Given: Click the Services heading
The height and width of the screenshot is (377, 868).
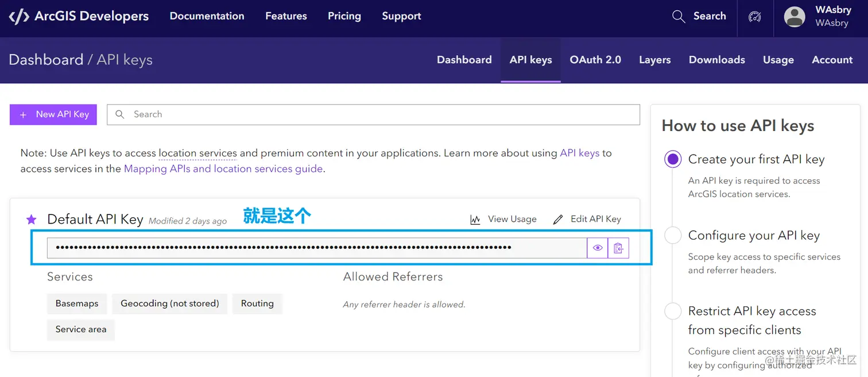Looking at the screenshot, I should [x=70, y=276].
